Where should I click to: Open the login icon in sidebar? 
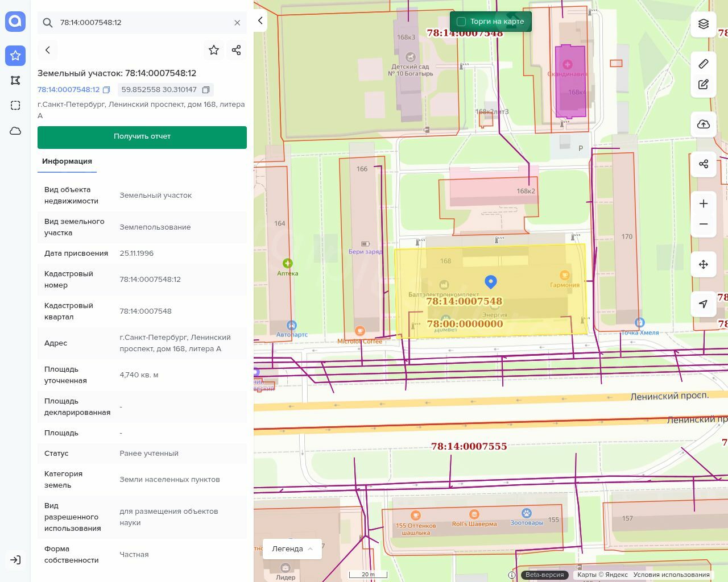[x=15, y=560]
